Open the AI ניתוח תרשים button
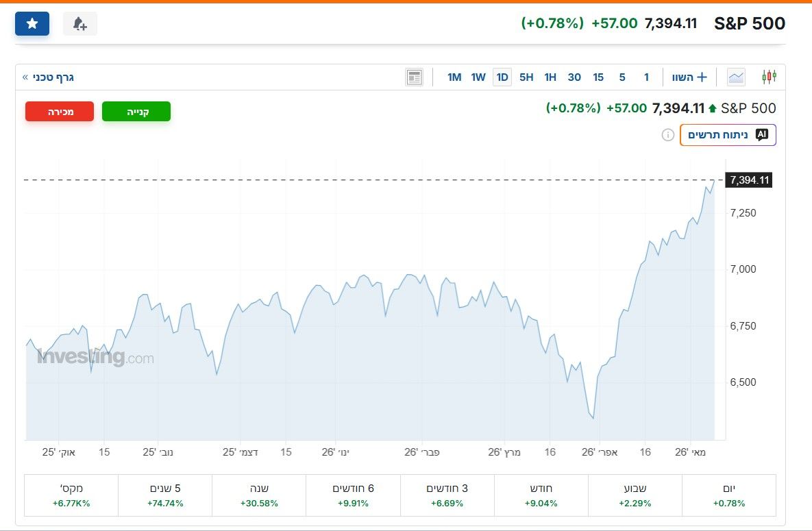The width and height of the screenshot is (812, 531). pyautogui.click(x=728, y=135)
